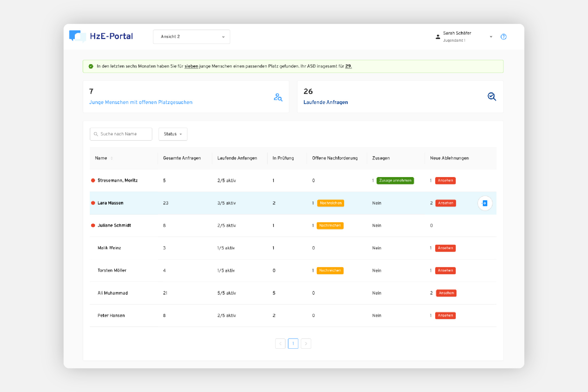
Task: Click the Suche nach Name search field
Action: 121,134
